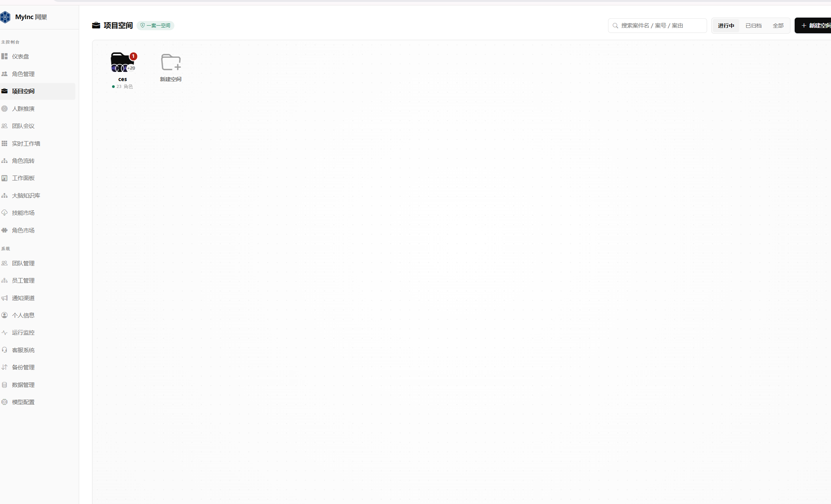Click the 项目空间 page title
This screenshot has height=504, width=831.
(x=118, y=26)
